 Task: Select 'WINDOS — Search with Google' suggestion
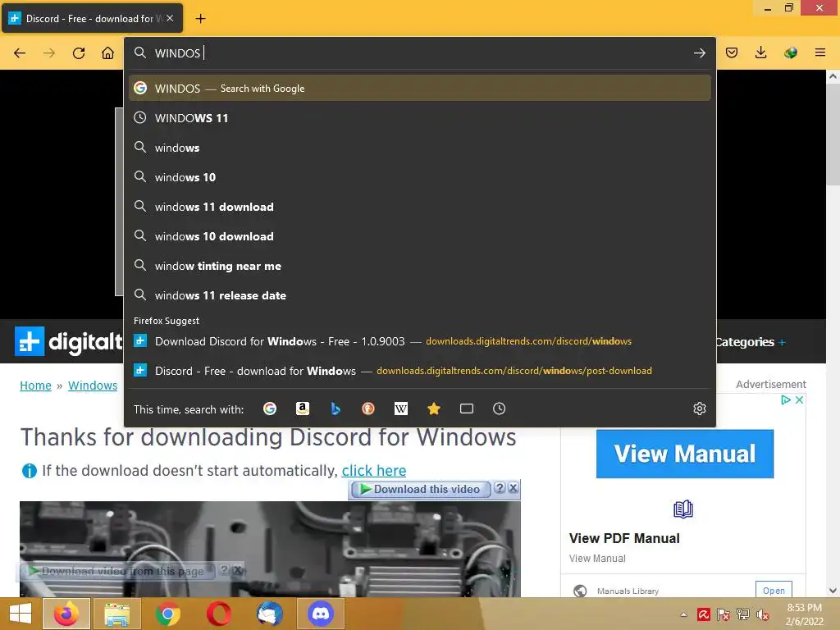419,88
